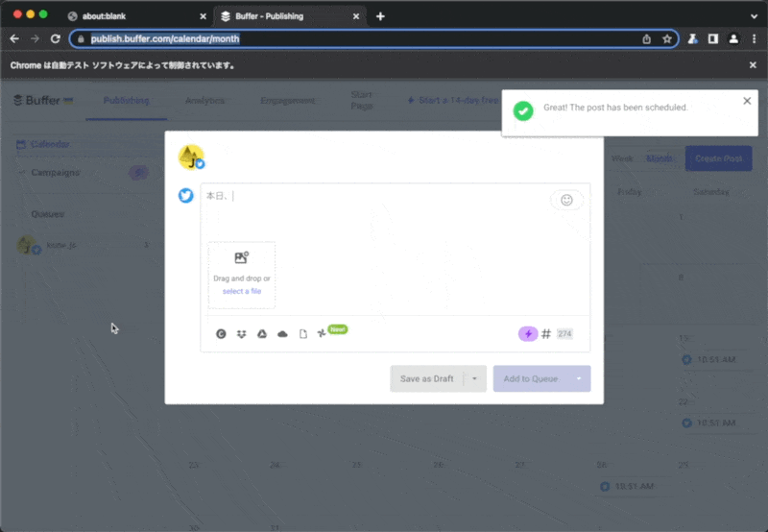Click the Canva integration icon
Image resolution: width=768 pixels, height=532 pixels.
221,334
